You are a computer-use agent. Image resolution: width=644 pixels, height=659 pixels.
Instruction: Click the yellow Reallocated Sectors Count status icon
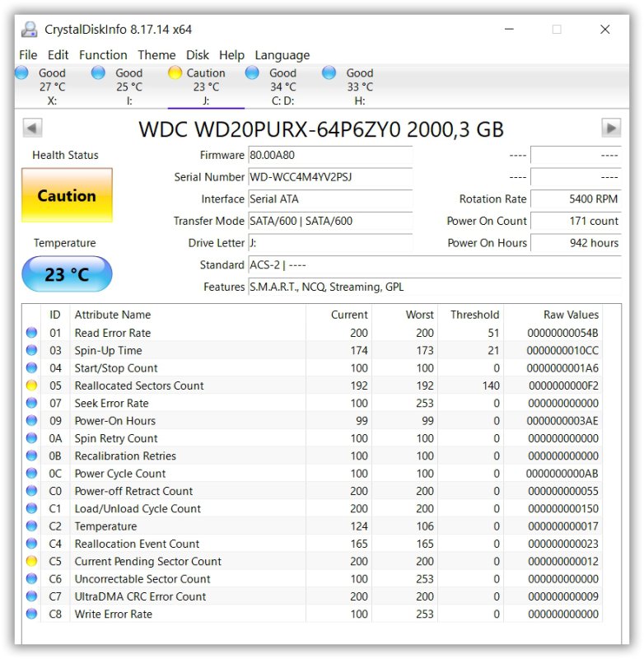pyautogui.click(x=32, y=386)
